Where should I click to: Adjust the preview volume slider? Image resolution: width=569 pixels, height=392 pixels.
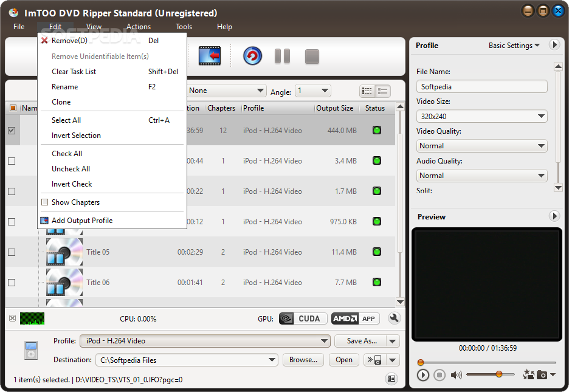[490, 374]
